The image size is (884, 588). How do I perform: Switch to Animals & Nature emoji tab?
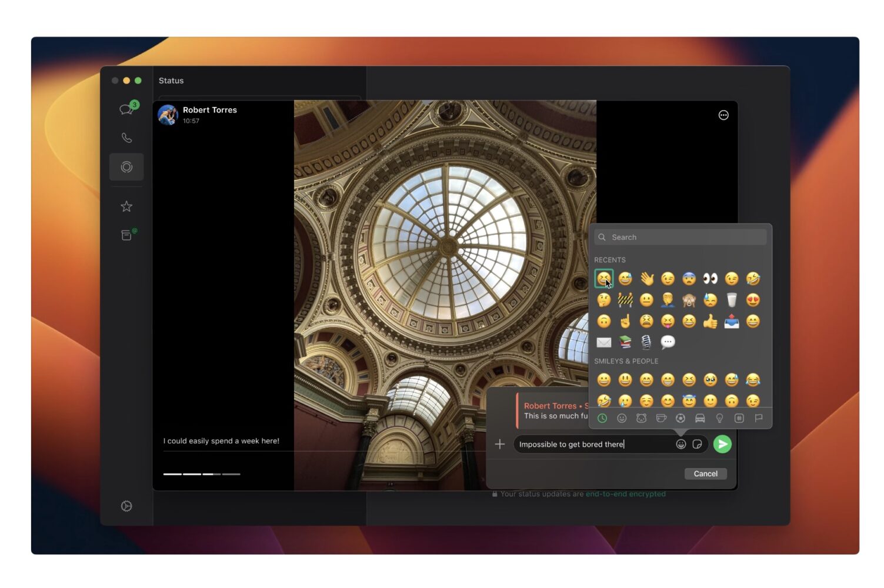pyautogui.click(x=641, y=418)
